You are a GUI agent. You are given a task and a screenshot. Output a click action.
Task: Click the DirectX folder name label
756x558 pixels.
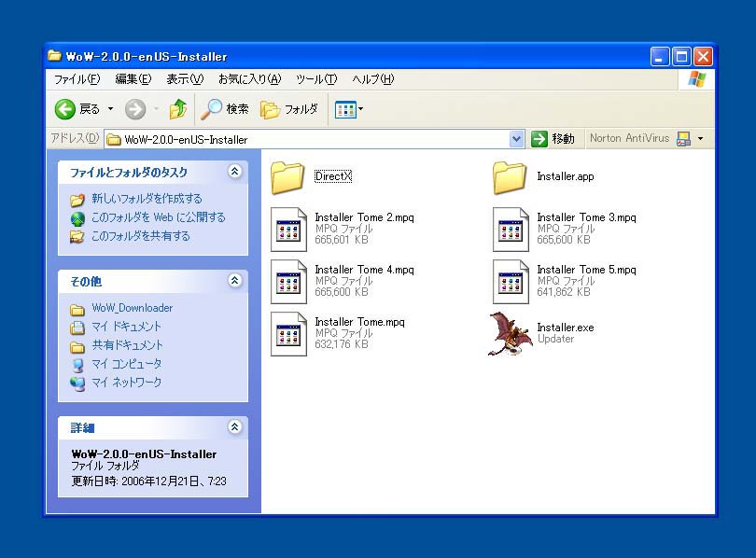333,176
